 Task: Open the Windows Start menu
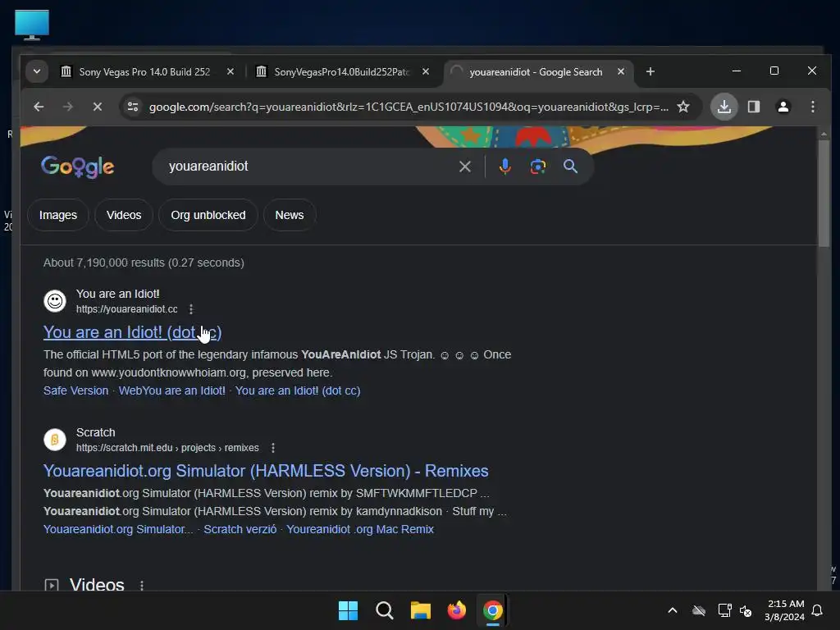(x=348, y=610)
